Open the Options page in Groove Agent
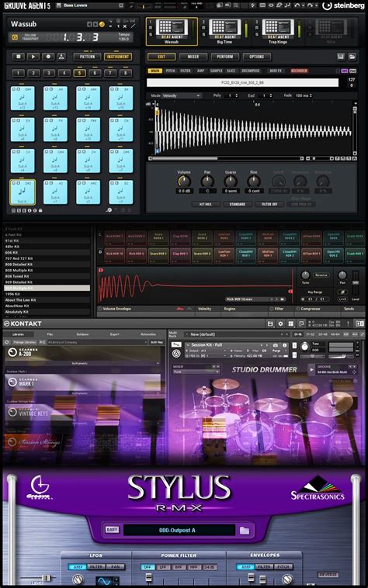This screenshot has width=368, height=588. tap(256, 57)
